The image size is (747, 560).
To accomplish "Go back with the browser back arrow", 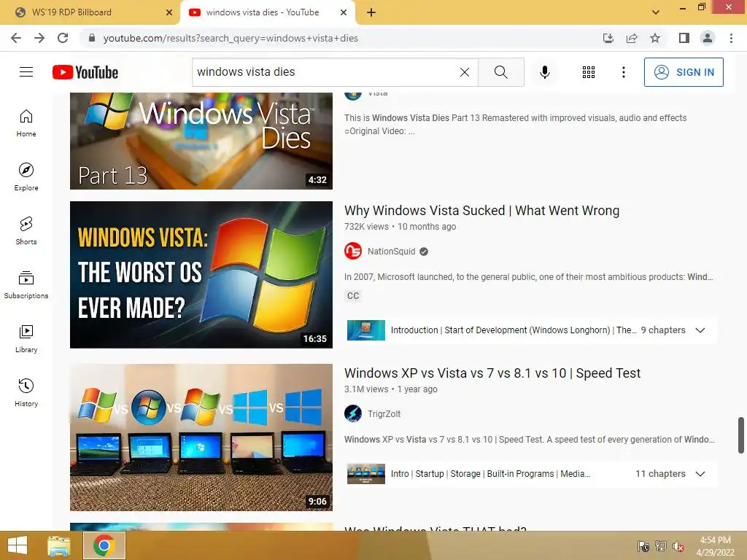I will (x=16, y=38).
